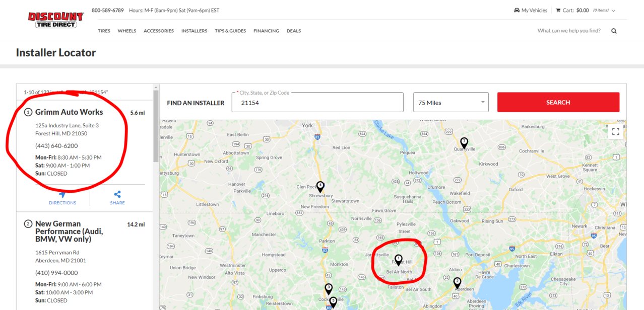Viewport: 644px width, 310px height.
Task: Click the 'Forest Hill, MD 21050' text
Action: [x=61, y=133]
